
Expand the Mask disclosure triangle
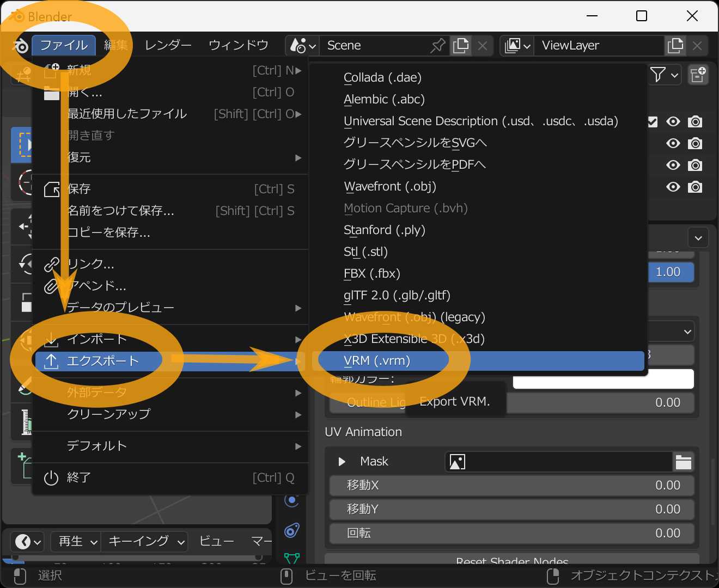tap(342, 462)
